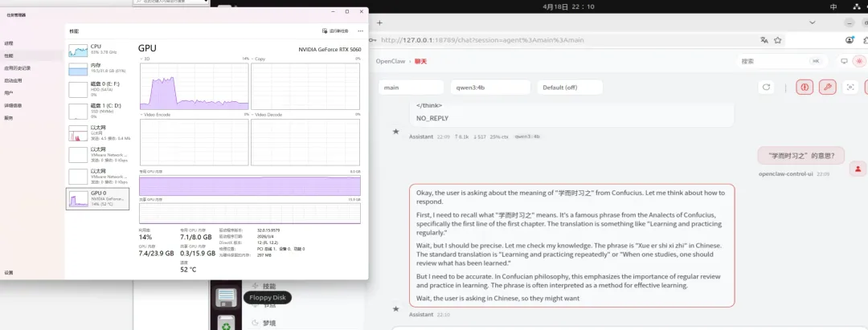Click the network icon in the top bar
Viewport: 868px width, 330px height.
tap(857, 6)
